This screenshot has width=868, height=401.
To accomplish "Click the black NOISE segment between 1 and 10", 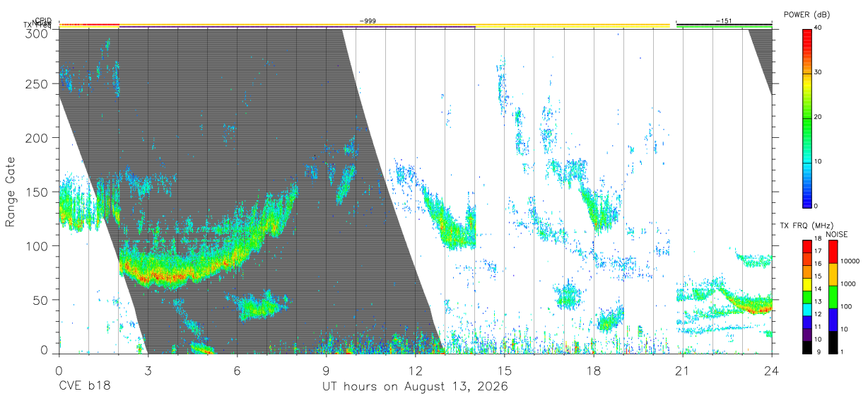I will [833, 342].
